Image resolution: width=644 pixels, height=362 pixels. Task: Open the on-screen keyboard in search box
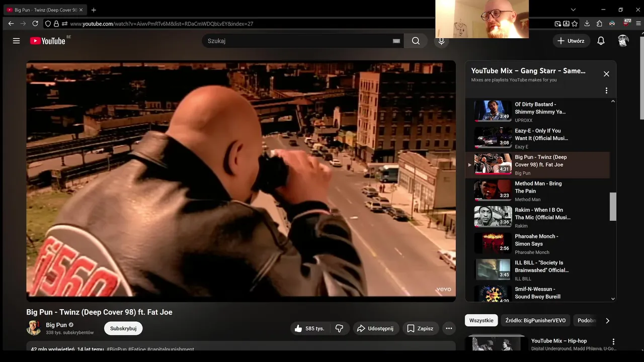coord(396,41)
